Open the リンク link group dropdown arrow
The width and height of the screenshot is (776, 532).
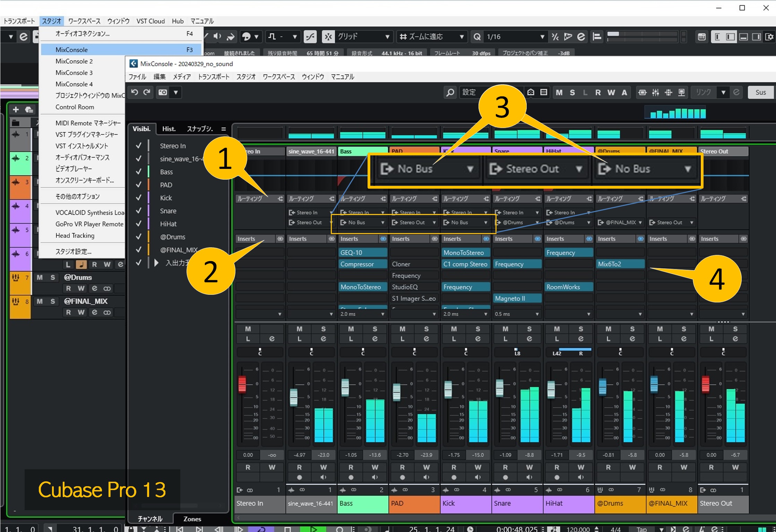click(x=723, y=93)
